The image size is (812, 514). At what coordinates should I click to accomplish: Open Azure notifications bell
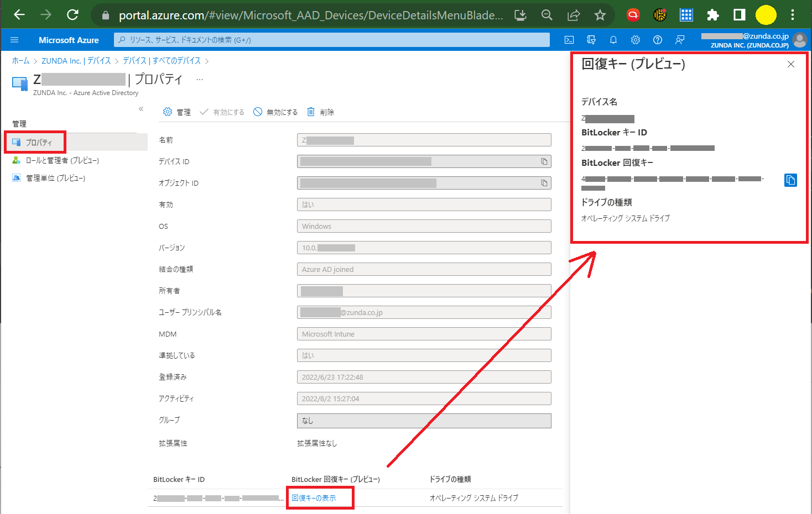tap(613, 40)
